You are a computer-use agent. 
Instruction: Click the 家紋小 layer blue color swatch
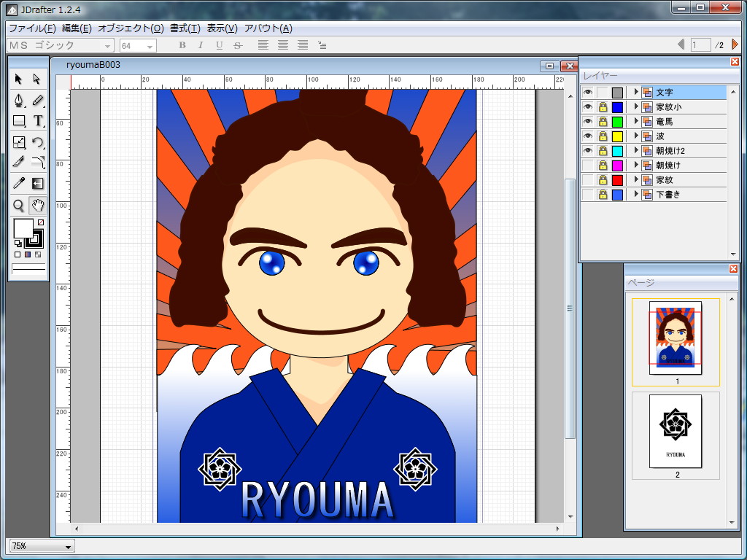[x=617, y=107]
